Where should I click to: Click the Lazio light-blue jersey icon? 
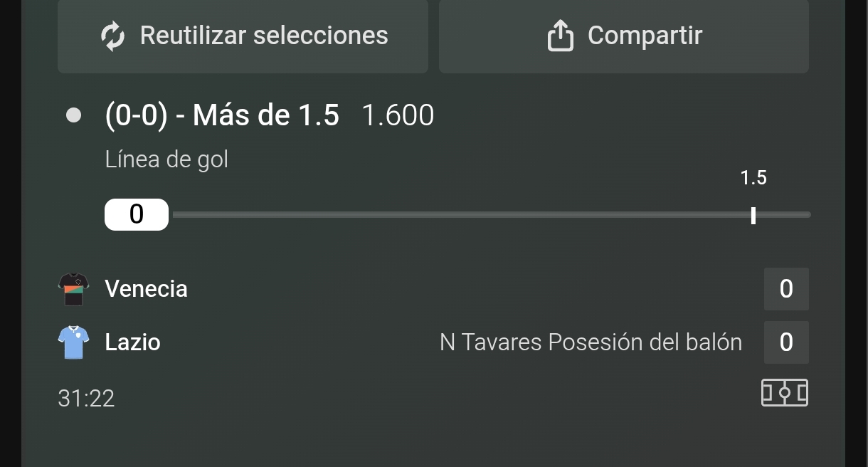pos(73,342)
